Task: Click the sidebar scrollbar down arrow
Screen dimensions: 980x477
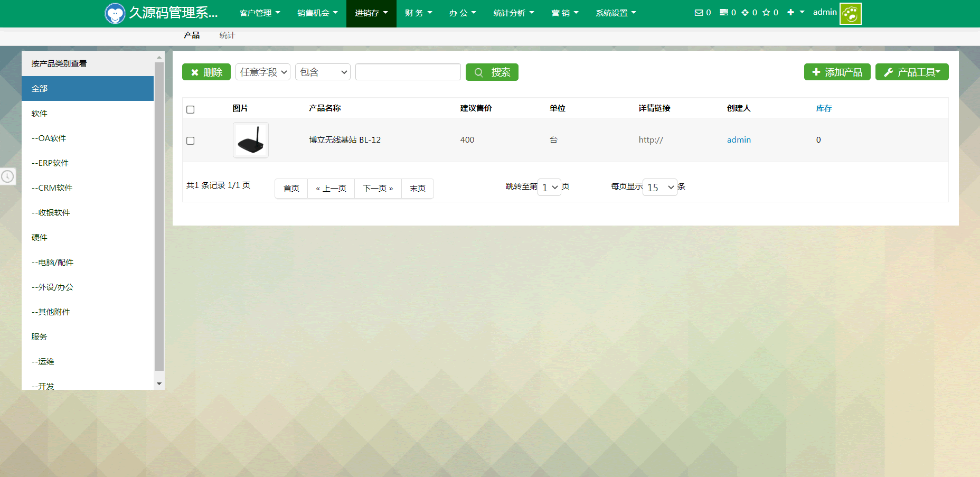Action: tap(159, 384)
